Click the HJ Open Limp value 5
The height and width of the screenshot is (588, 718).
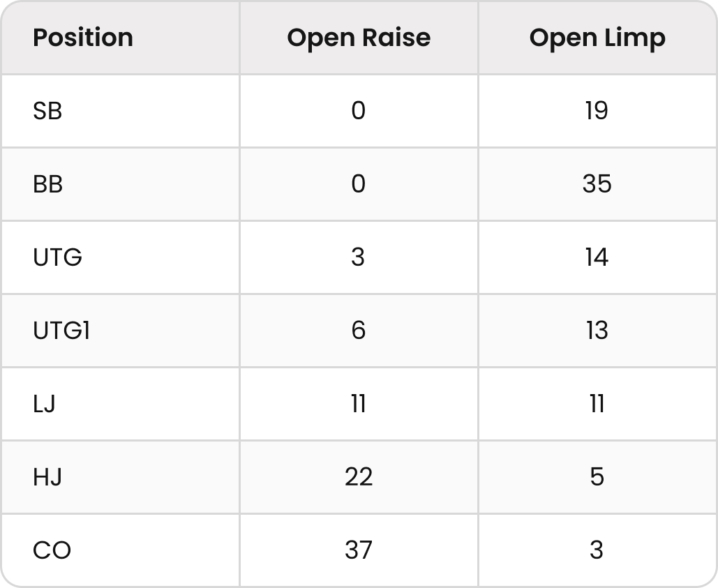[597, 477]
